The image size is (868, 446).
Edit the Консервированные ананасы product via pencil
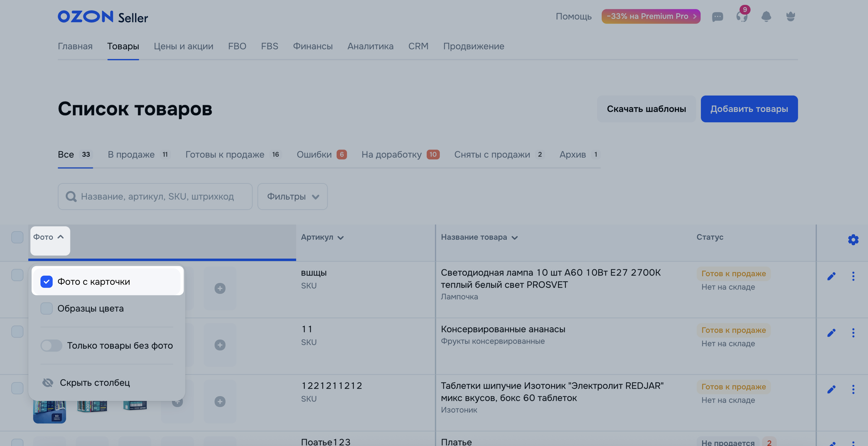tap(831, 333)
